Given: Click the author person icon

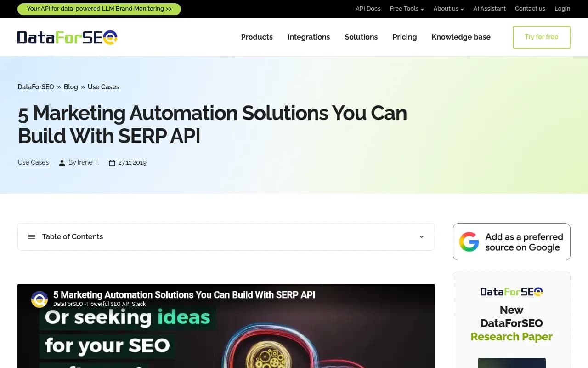Looking at the screenshot, I should (x=62, y=163).
